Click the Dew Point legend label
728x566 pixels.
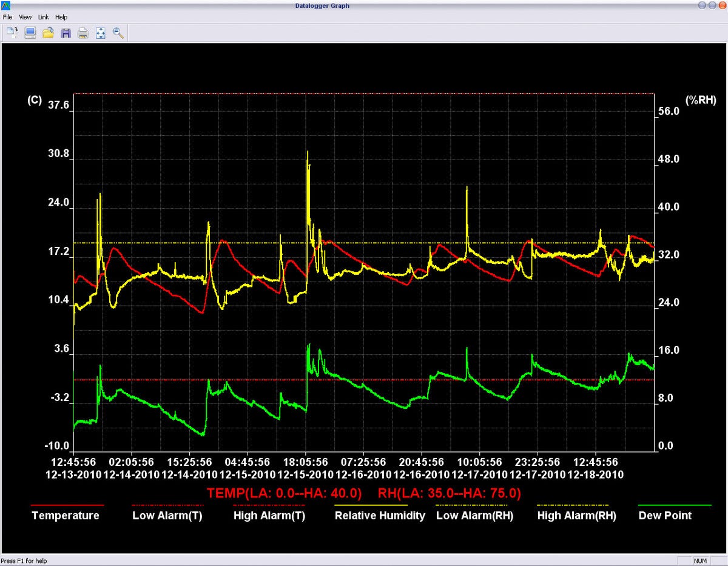(665, 516)
